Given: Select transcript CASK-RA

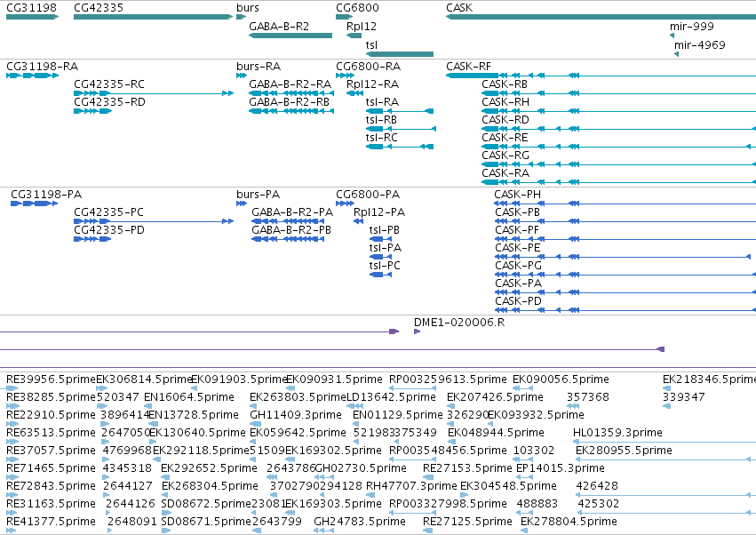Looking at the screenshot, I should tap(505, 172).
